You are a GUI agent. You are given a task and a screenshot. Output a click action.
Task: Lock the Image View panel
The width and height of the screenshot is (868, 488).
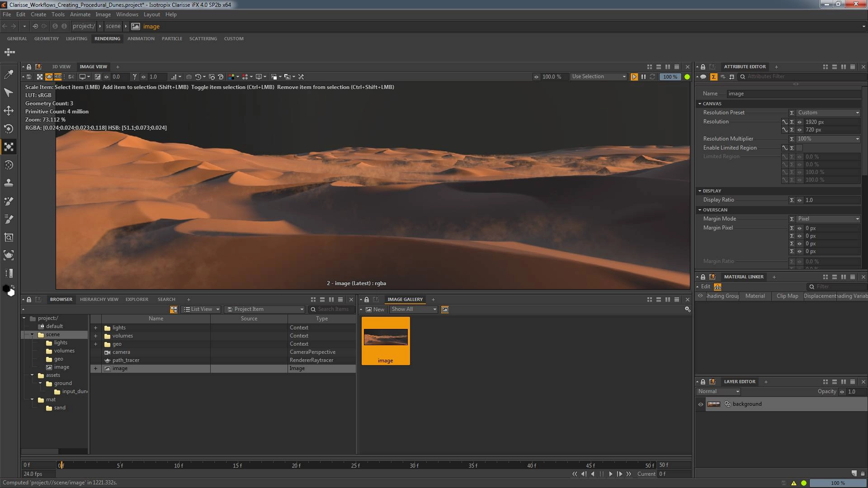coord(29,67)
